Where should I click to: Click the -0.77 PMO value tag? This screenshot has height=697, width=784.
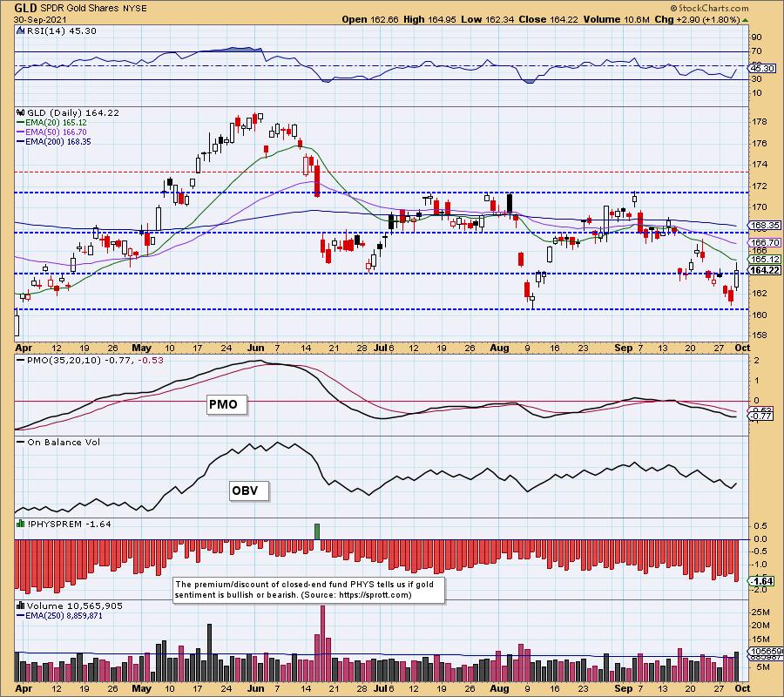[761, 416]
